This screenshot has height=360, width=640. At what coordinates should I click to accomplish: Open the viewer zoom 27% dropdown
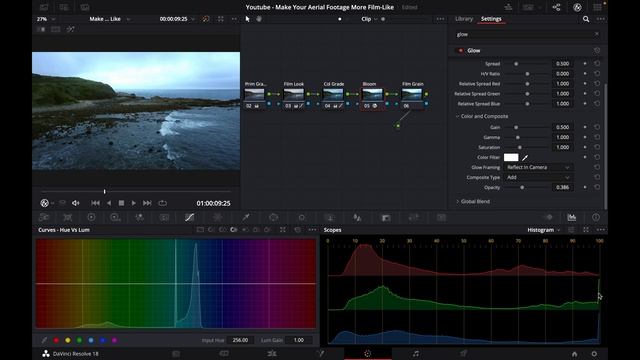pyautogui.click(x=46, y=19)
